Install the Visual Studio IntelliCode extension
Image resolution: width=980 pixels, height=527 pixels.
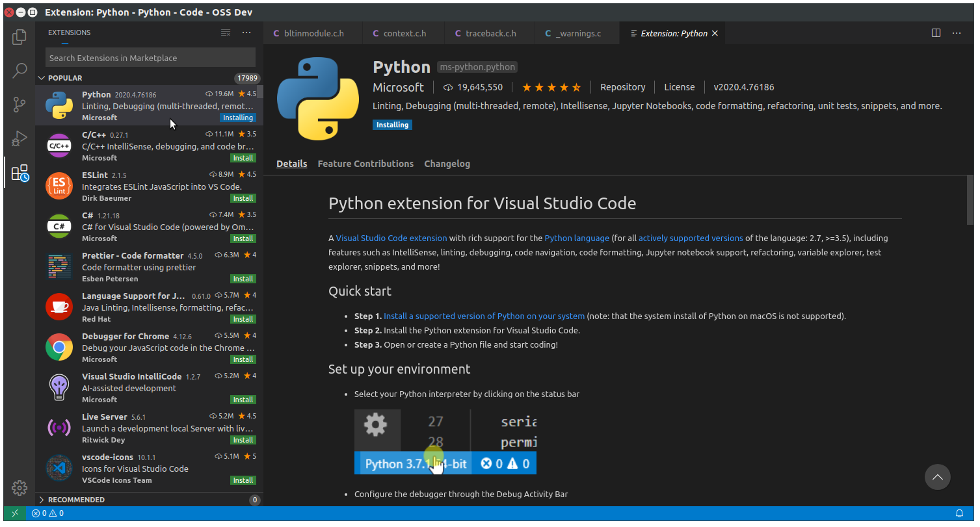point(243,400)
